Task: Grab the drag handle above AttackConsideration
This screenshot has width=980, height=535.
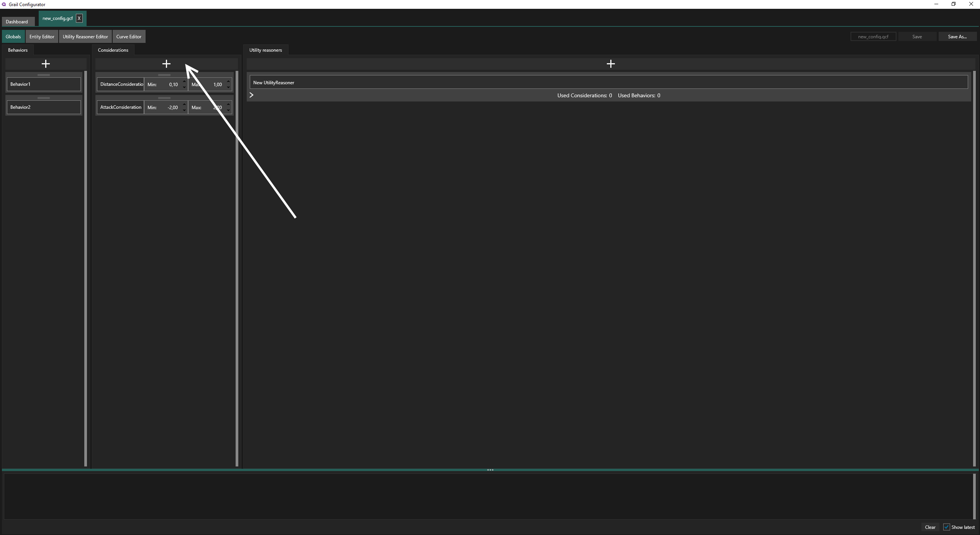Action: click(x=164, y=98)
